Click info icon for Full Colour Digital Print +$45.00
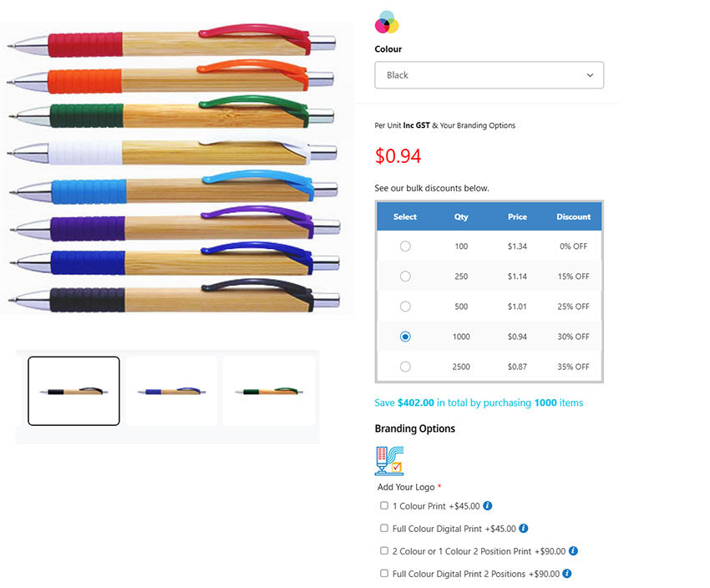This screenshot has width=710, height=588. pyautogui.click(x=524, y=529)
